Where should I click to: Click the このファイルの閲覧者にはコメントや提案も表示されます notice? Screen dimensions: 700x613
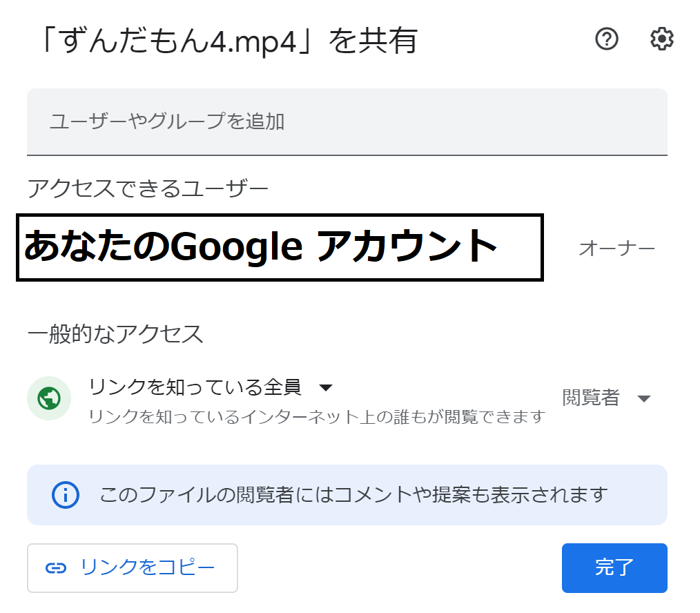(x=353, y=494)
